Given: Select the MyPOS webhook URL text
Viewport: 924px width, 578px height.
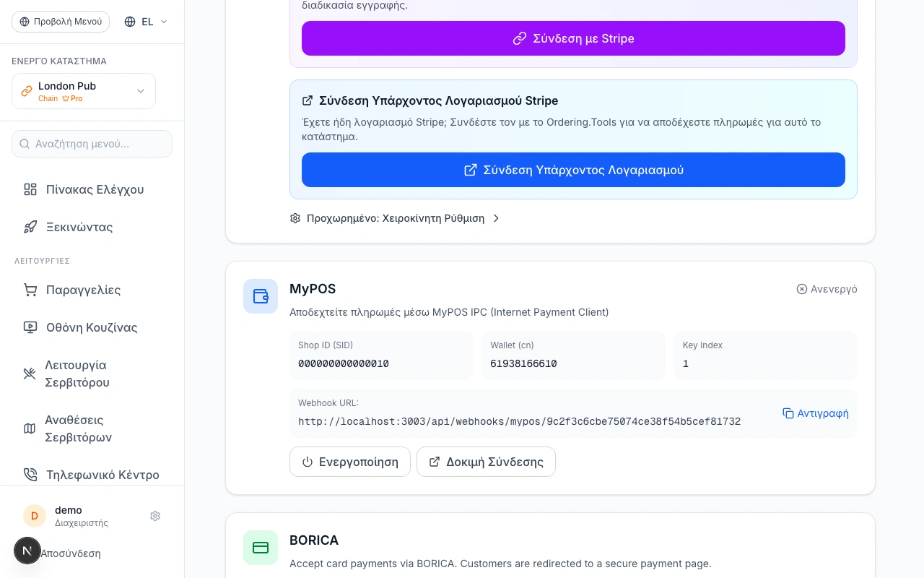Looking at the screenshot, I should (x=519, y=422).
